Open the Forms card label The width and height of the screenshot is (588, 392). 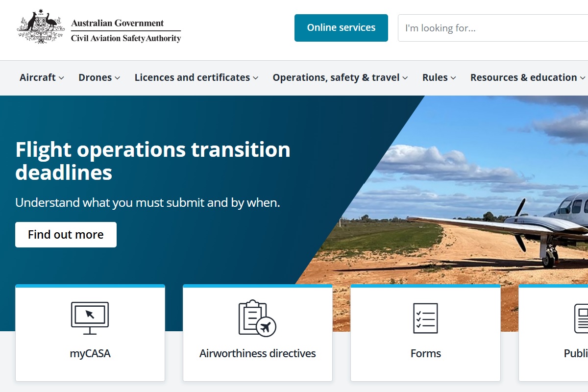coord(426,353)
